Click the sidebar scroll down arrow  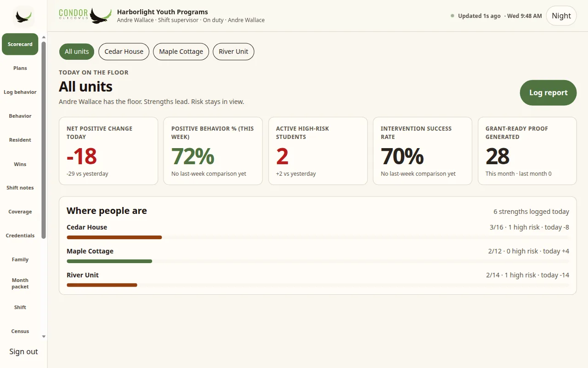tap(44, 337)
